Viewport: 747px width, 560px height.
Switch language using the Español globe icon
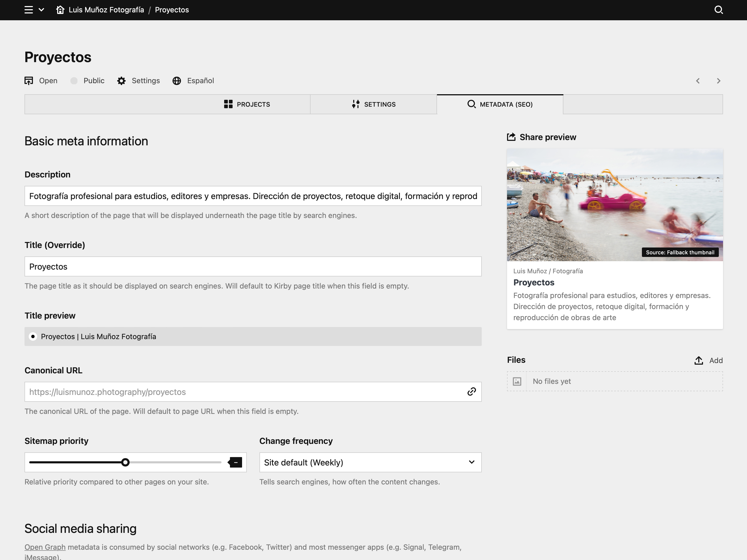pyautogui.click(x=177, y=81)
